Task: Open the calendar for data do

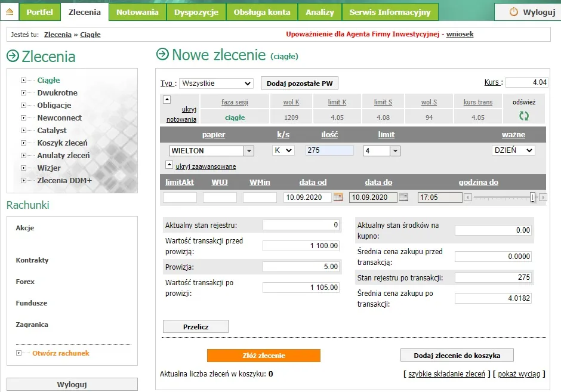Action: (403, 197)
